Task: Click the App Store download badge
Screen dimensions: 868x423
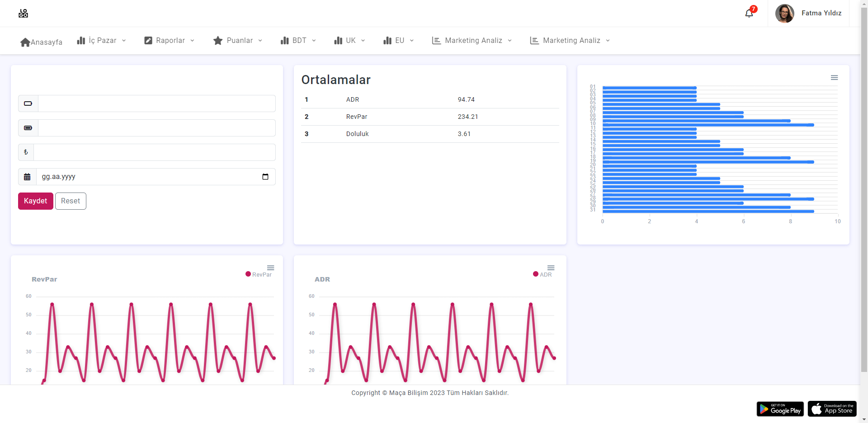Action: point(832,409)
